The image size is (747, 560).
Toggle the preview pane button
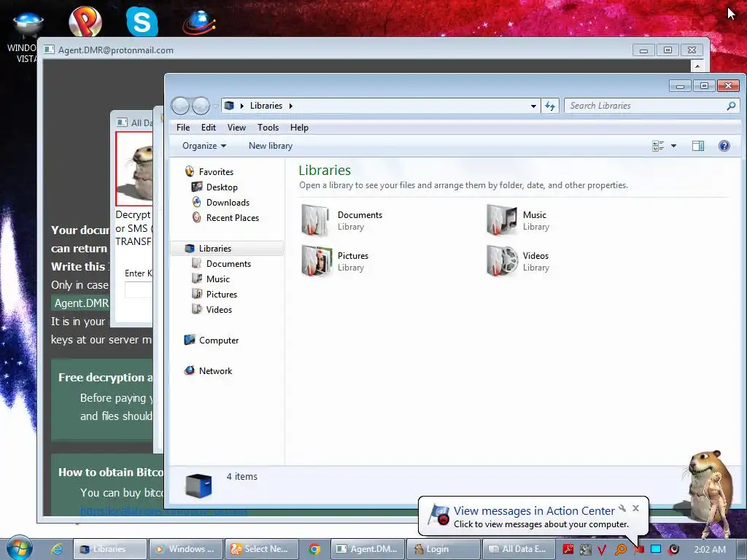click(698, 146)
